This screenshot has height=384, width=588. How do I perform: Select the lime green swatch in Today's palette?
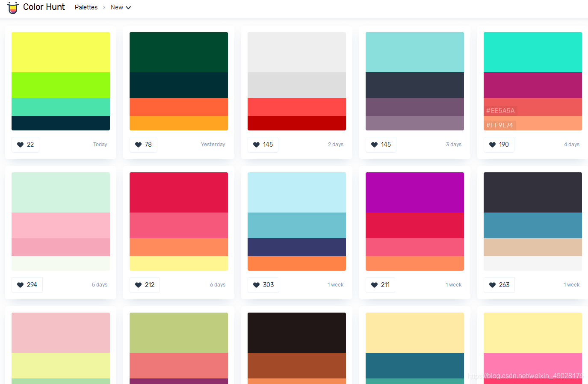(x=61, y=85)
